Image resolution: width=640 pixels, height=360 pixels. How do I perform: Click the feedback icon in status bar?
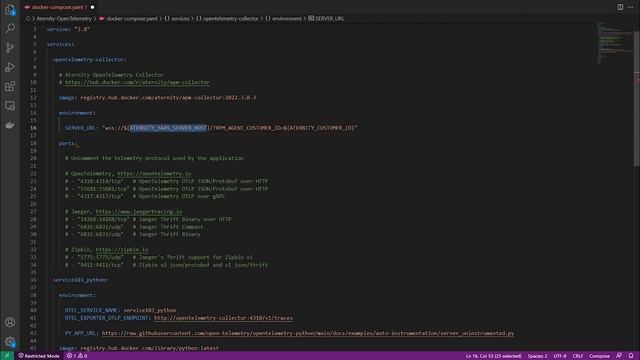(x=619, y=356)
